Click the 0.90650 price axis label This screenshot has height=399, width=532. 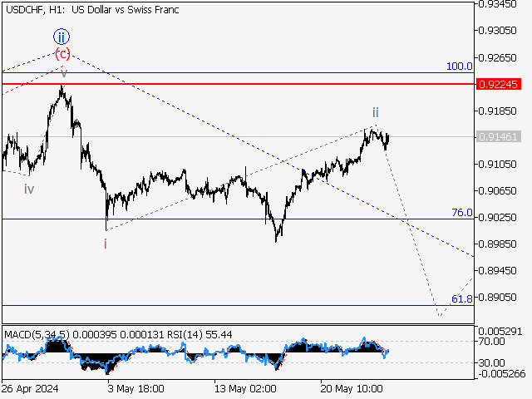tap(497, 190)
